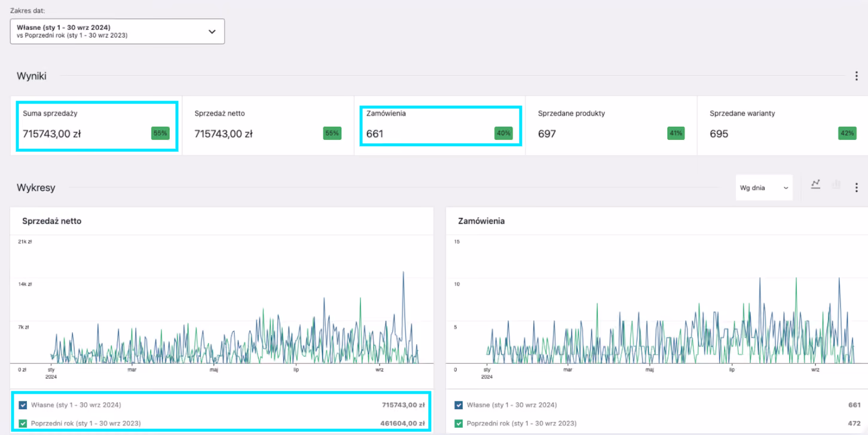The image size is (868, 435).
Task: Click the 472 previous year orders value
Action: pos(854,424)
